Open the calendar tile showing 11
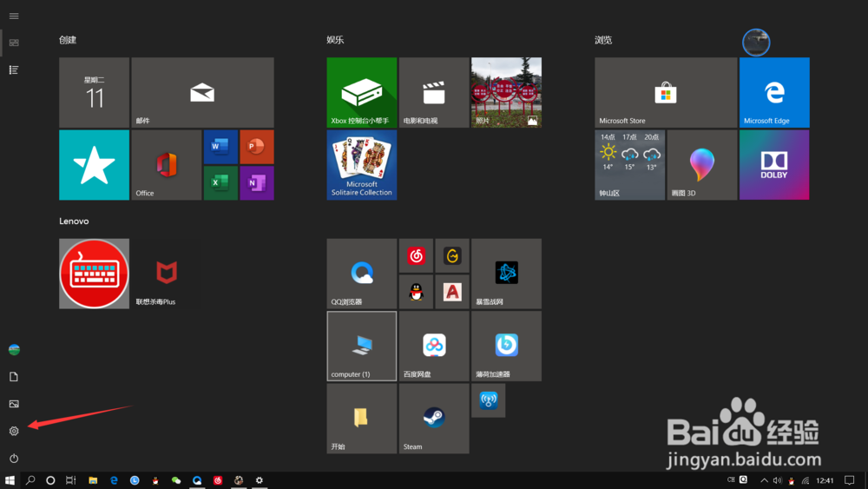Image resolution: width=868 pixels, height=489 pixels. tap(94, 92)
